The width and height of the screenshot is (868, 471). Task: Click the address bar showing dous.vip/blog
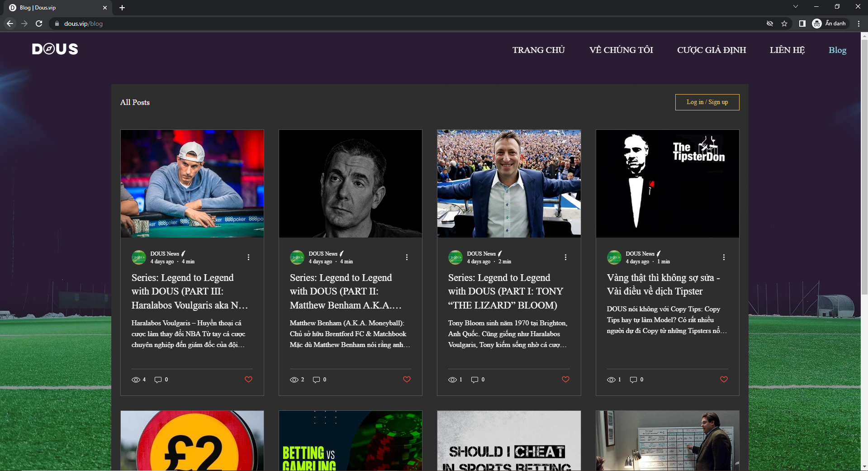point(407,24)
